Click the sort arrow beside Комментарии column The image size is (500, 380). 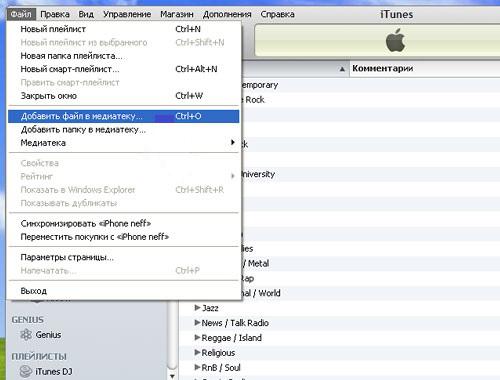click(x=342, y=69)
